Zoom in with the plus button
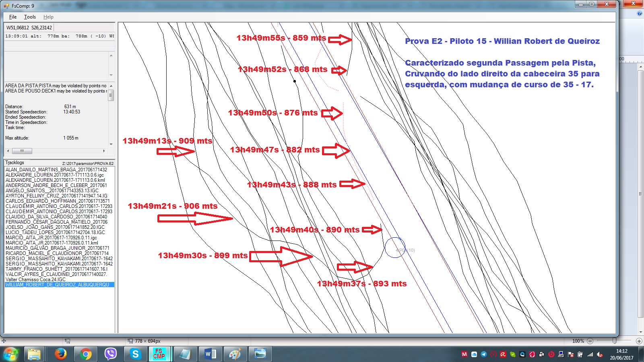The width and height of the screenshot is (644, 362). pos(639,341)
